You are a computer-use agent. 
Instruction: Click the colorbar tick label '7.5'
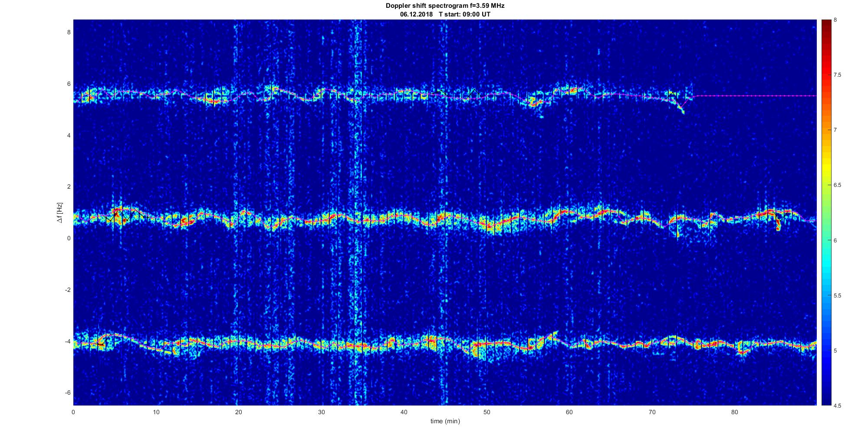(838, 75)
